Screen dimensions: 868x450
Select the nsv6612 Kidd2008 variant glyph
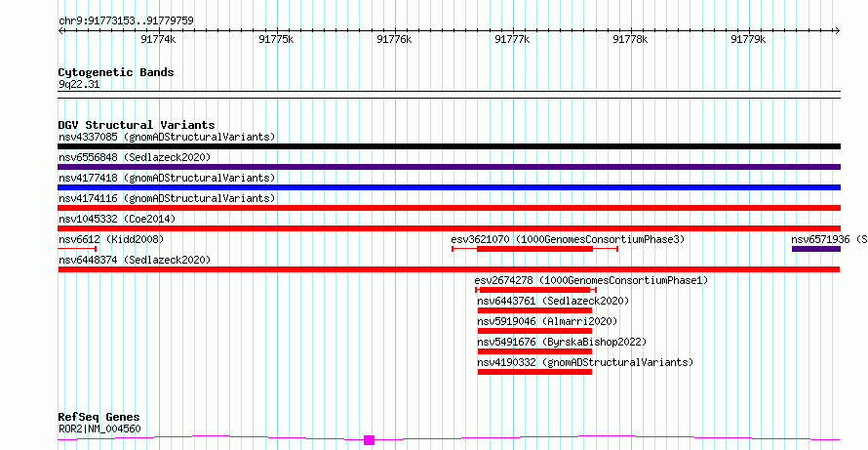click(x=77, y=249)
